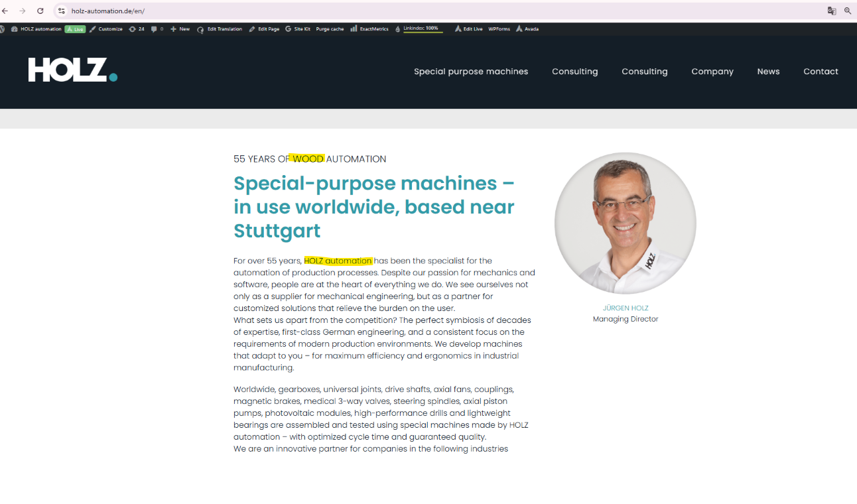Go to the News page
Viewport: 857px width, 504px height.
[768, 72]
